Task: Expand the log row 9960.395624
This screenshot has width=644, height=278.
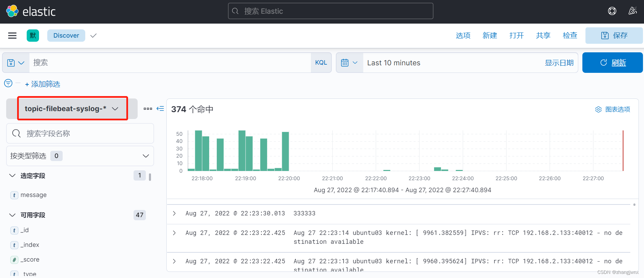Action: click(x=174, y=261)
